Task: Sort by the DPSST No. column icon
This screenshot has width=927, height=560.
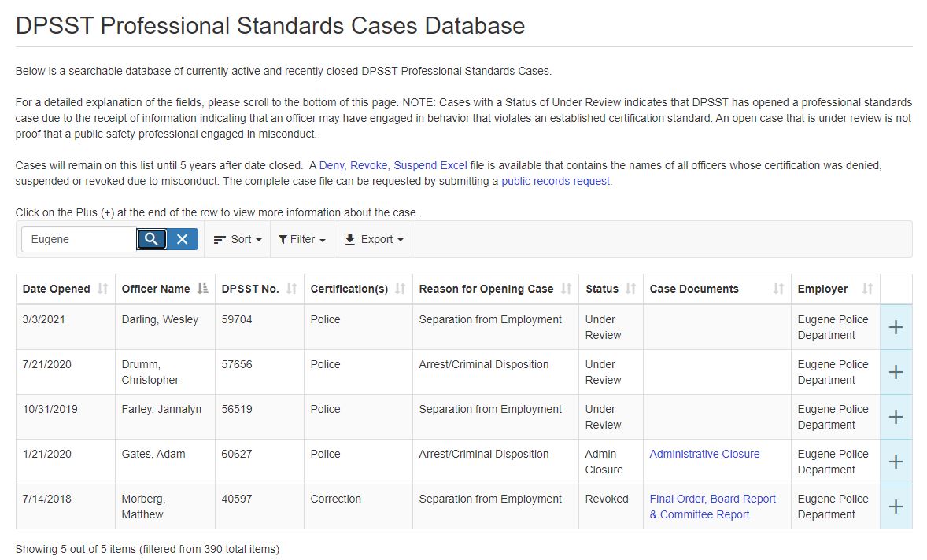Action: point(292,289)
